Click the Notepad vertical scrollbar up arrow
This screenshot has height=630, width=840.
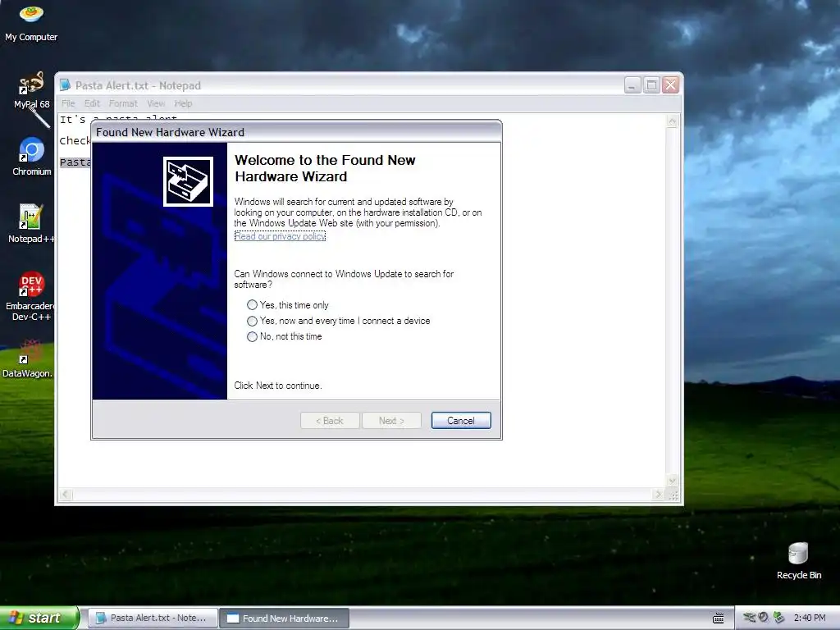672,121
